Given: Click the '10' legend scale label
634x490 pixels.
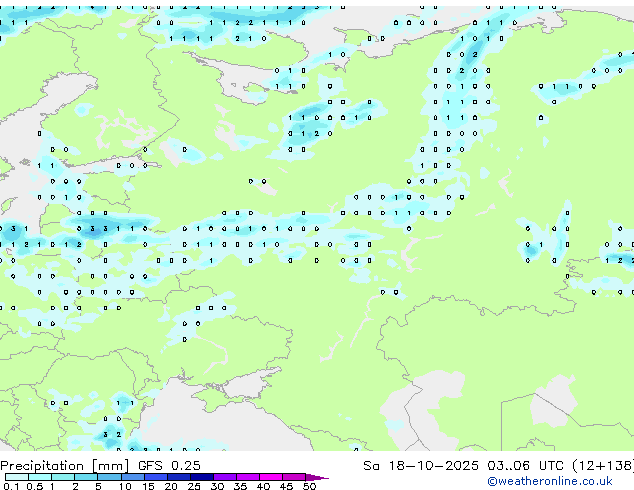Looking at the screenshot, I should click(125, 486).
